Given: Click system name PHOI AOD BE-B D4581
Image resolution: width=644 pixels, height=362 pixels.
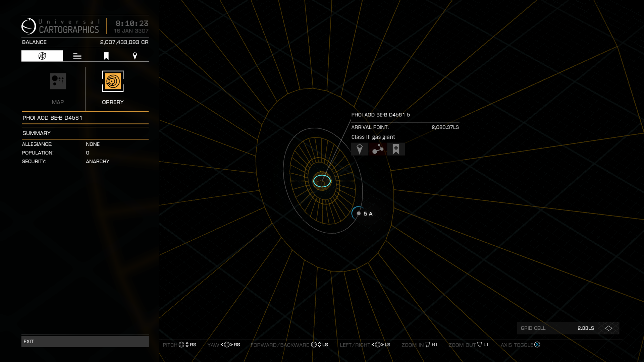Looking at the screenshot, I should click(x=52, y=118).
